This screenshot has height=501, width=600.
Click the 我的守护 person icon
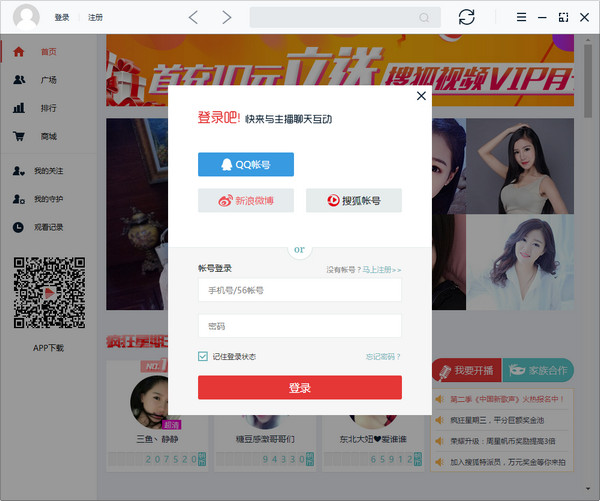18,199
